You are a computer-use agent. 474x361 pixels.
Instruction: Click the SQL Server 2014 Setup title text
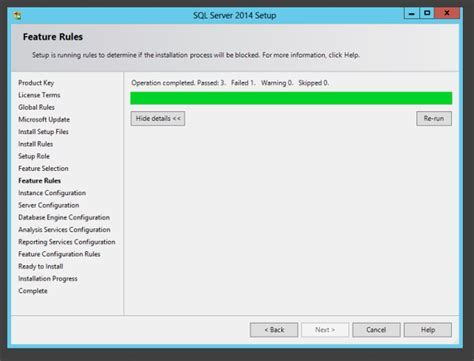click(x=234, y=15)
